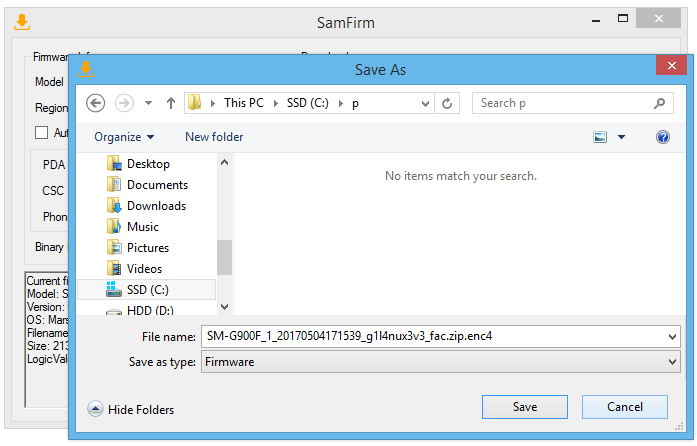Go up one folder level
The width and height of the screenshot is (697, 446).
pos(171,103)
